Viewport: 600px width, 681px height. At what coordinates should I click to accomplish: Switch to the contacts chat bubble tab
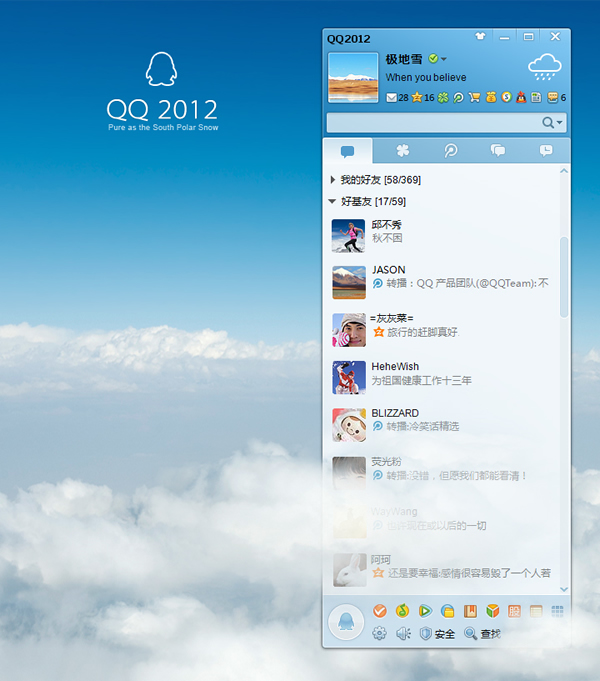coord(348,151)
